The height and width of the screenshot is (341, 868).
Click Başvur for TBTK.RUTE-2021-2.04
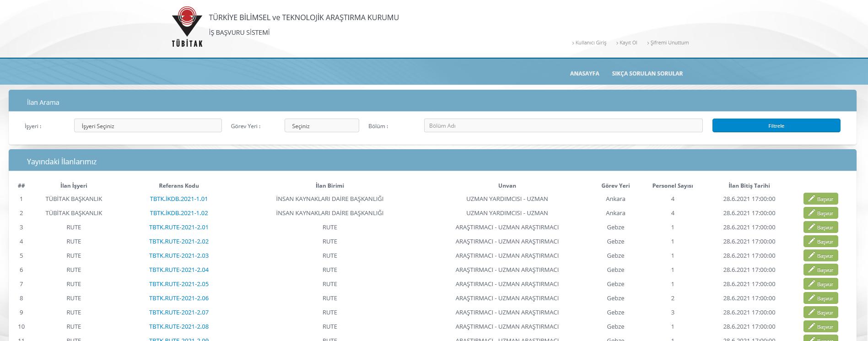tap(820, 270)
